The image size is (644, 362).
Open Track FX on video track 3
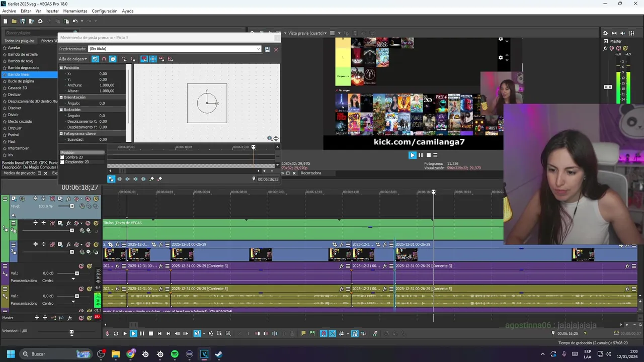tap(68, 244)
